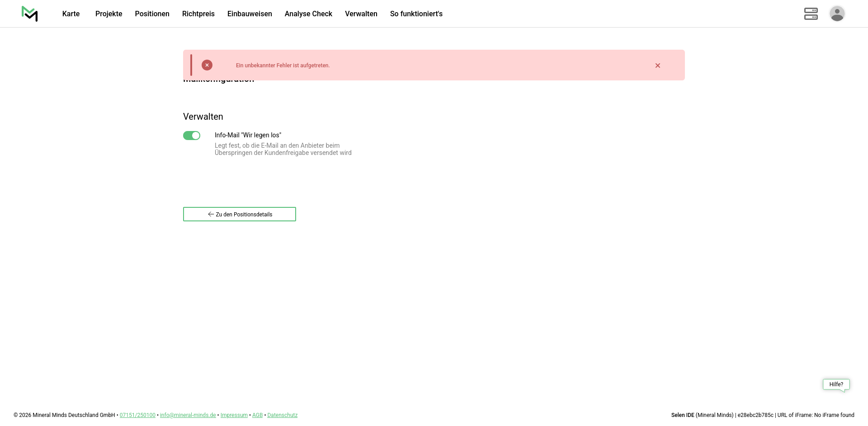Image resolution: width=868 pixels, height=426 pixels.
Task: Go to Einbauweisen
Action: click(x=250, y=14)
